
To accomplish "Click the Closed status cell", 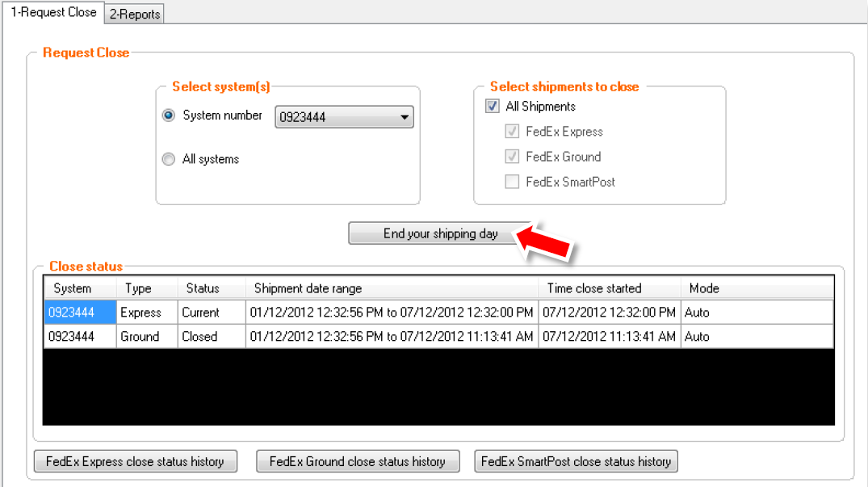I will point(212,337).
